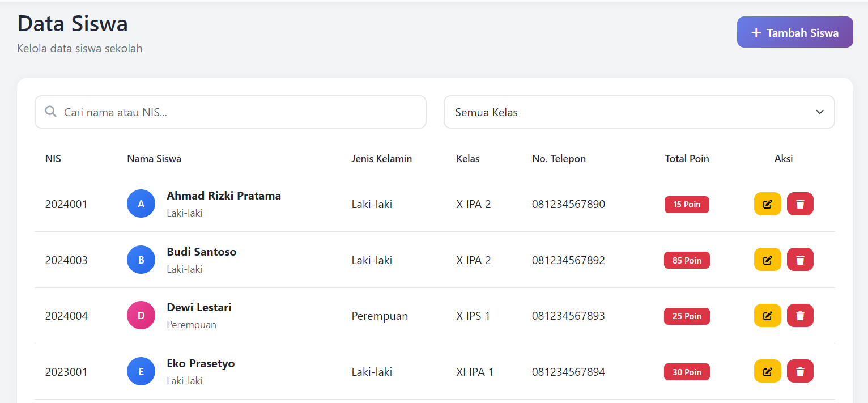Screen dimensions: 868x403
Task: Click the Data Siswa page heading
Action: click(73, 24)
